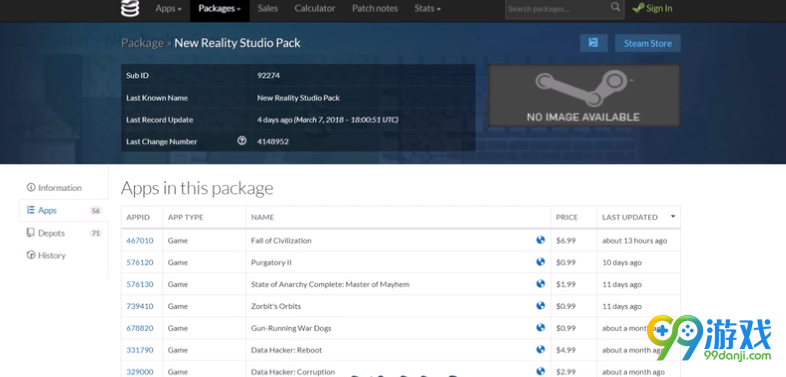Click the Data Hacker: Reboot name cell
Viewport: 786px width, 377px height.
[287, 350]
